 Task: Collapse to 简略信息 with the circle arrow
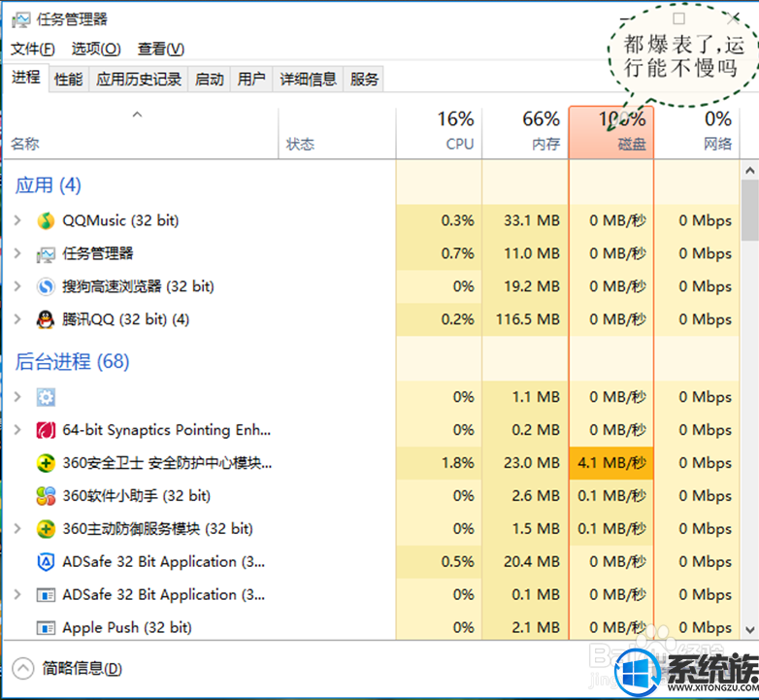coord(22,669)
